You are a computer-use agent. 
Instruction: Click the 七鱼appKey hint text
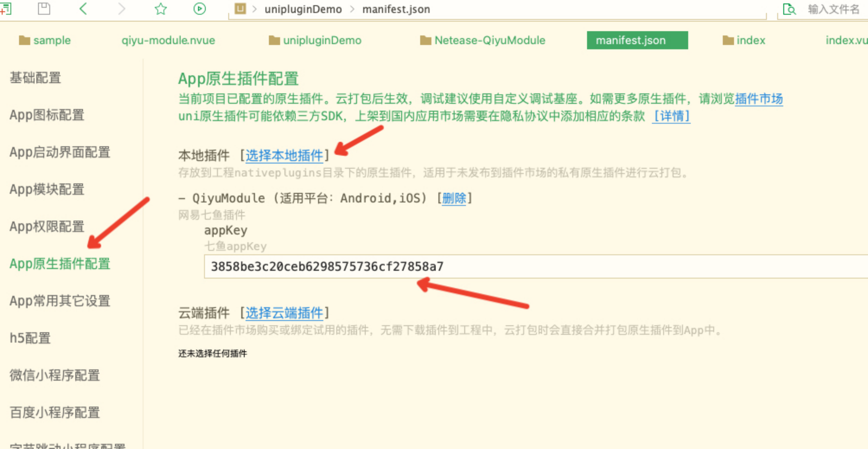click(235, 246)
